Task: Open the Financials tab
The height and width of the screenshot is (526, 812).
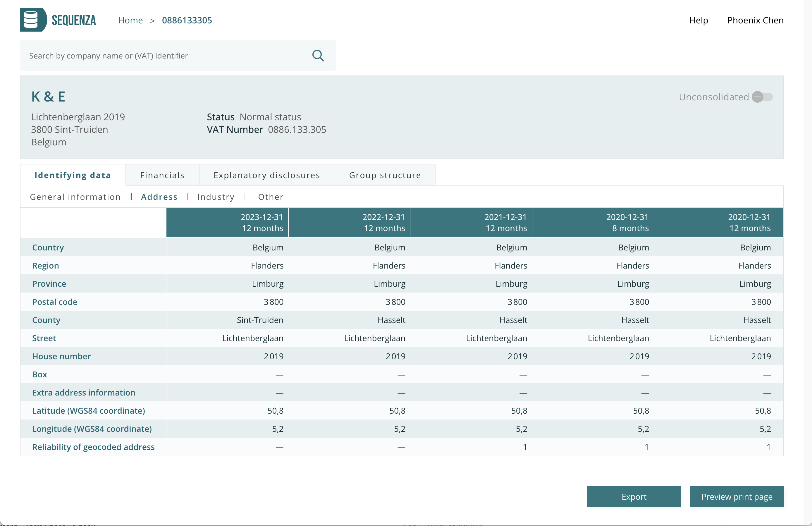Action: (162, 175)
